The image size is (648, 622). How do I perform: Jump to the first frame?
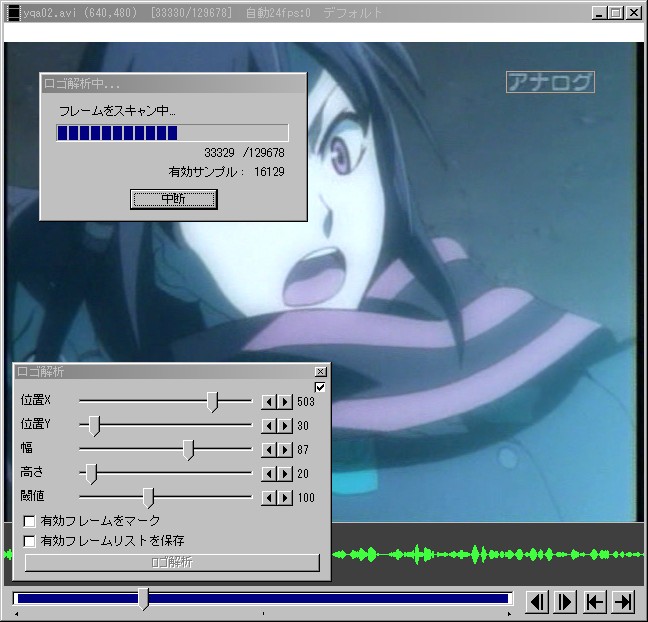(x=595, y=602)
